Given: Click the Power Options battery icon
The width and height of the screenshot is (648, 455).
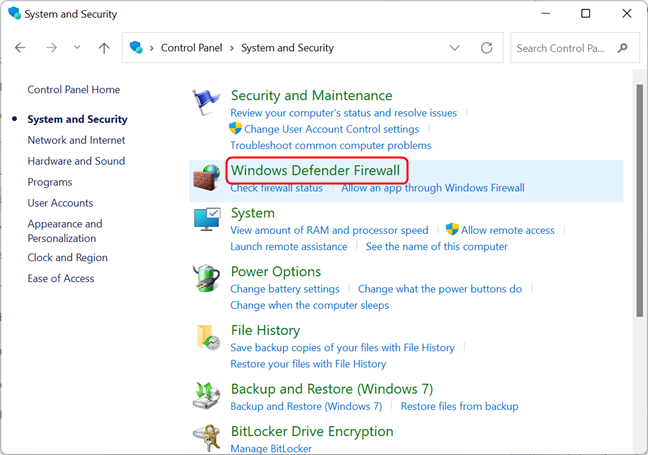Looking at the screenshot, I should (206, 279).
